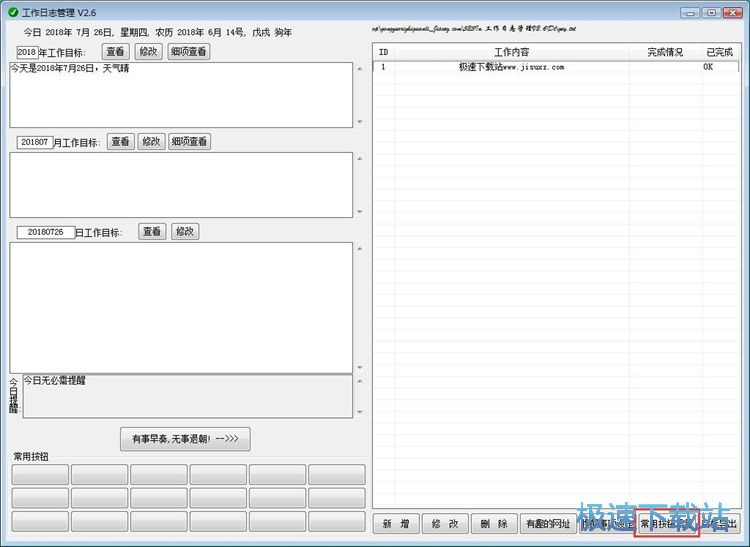Screen dimensions: 750x547
Task: Click down arrow of daily goal scrollbar
Action: click(360, 368)
